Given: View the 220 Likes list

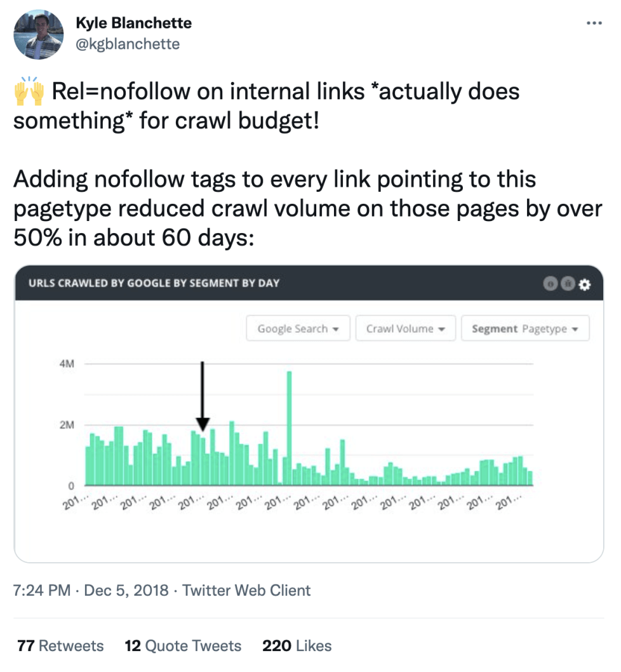Looking at the screenshot, I should click(296, 645).
